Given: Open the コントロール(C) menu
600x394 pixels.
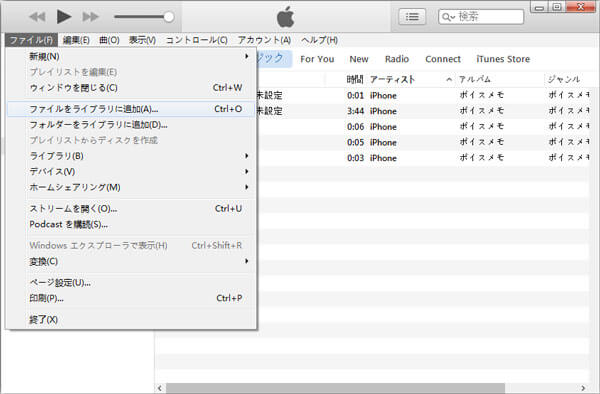Looking at the screenshot, I should click(196, 40).
